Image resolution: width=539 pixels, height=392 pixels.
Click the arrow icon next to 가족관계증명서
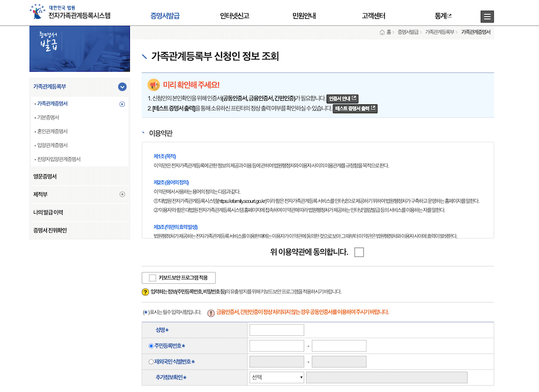click(x=121, y=105)
